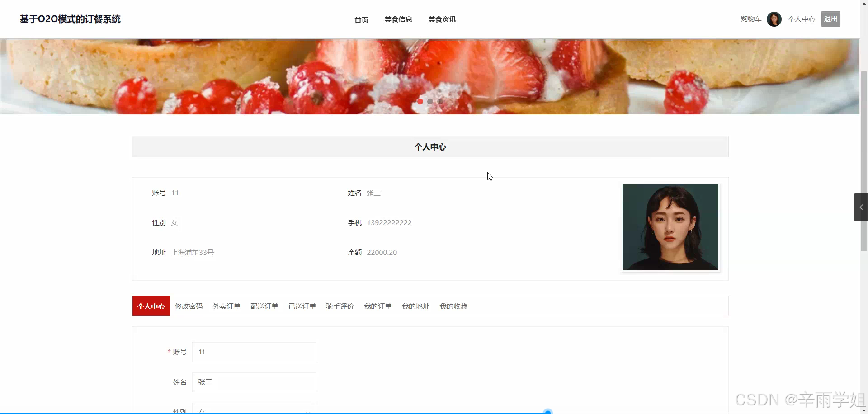Click the address text 上海浦东33号

point(192,252)
